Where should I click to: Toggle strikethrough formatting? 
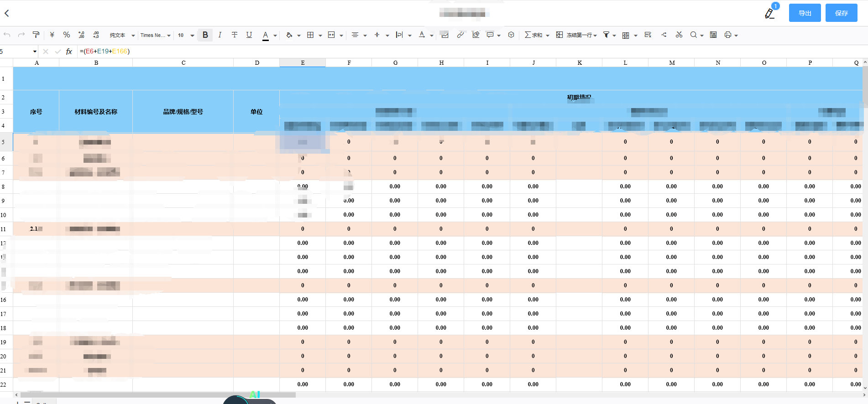(235, 35)
